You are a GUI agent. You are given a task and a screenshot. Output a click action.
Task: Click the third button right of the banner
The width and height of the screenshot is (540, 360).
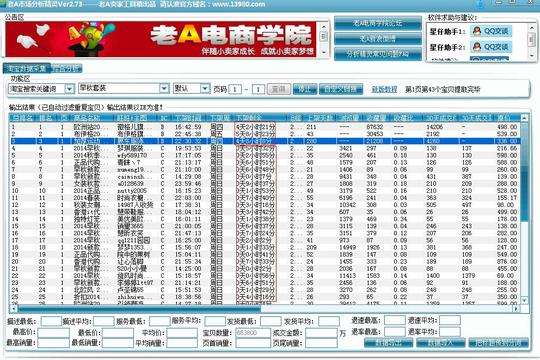(378, 54)
